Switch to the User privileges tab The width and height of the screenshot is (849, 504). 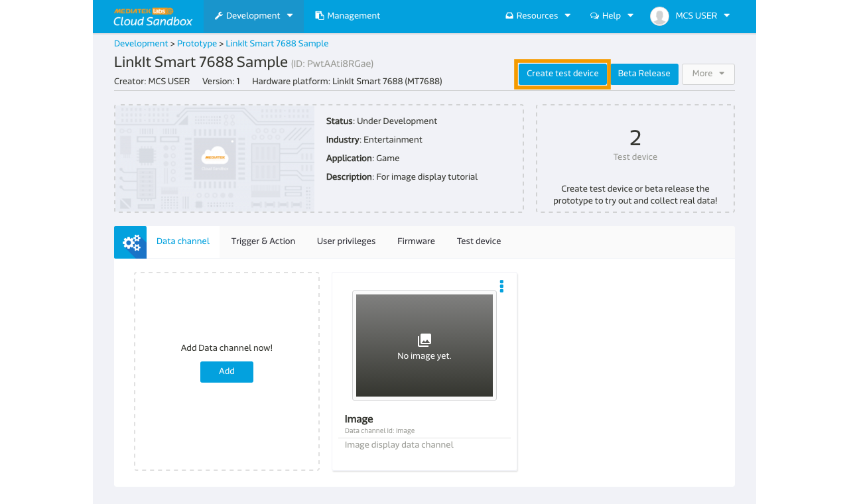pyautogui.click(x=346, y=241)
